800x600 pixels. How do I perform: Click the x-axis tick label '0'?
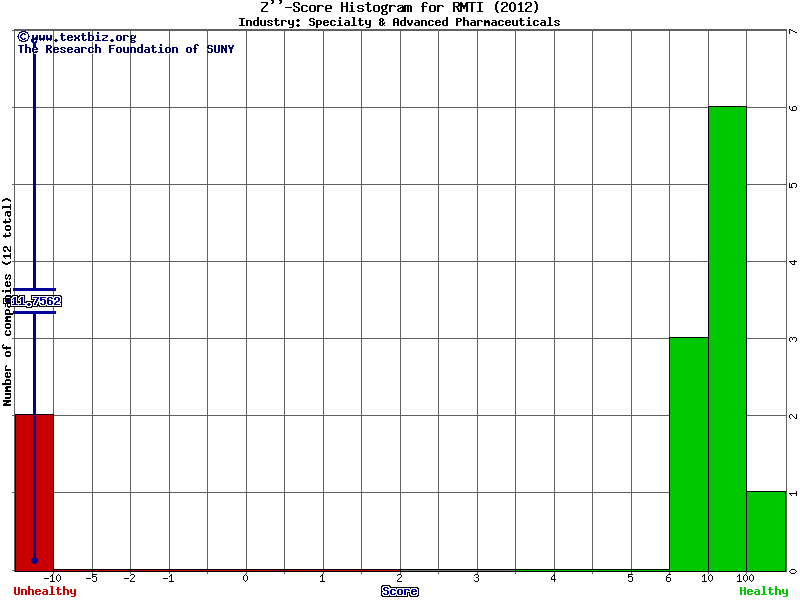tap(245, 578)
